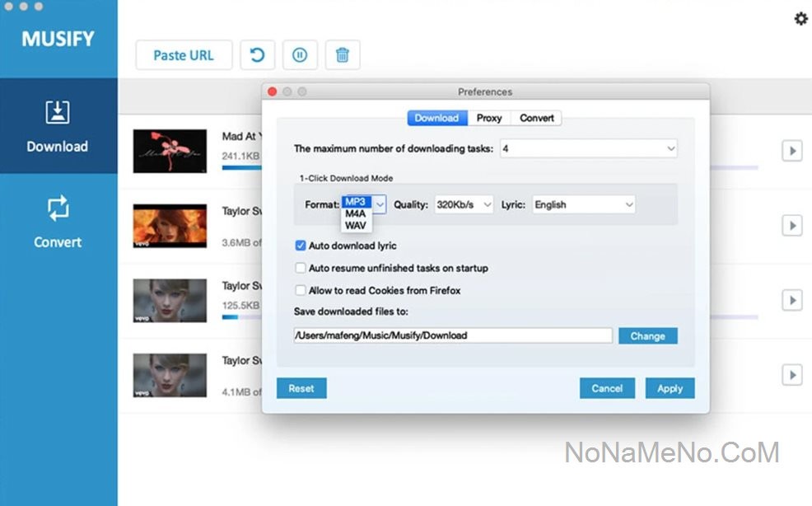The height and width of the screenshot is (506, 812).
Task: Uncheck Auto download lyric
Action: (301, 246)
